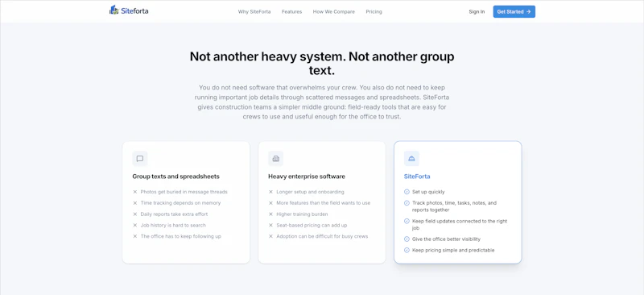Viewport: 644px width, 295px height.
Task: Click X icon beside Longer setup and onboarding
Action: 270,192
